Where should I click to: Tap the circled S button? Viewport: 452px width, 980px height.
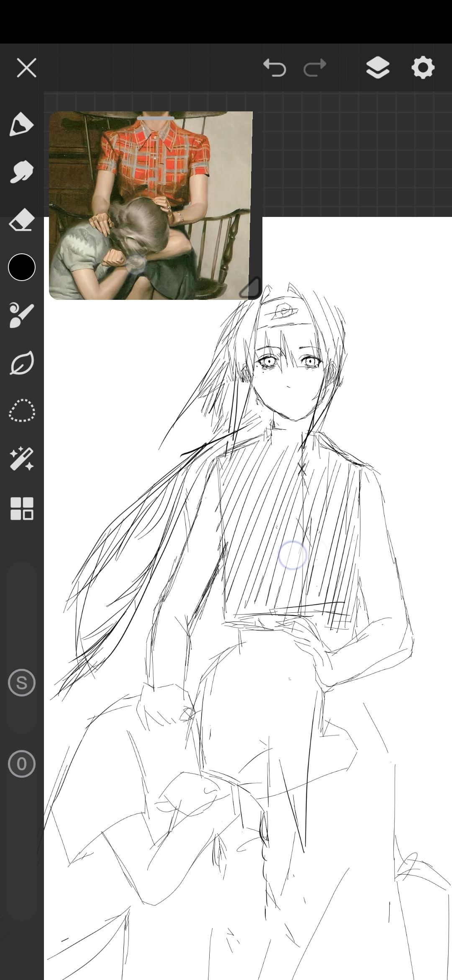click(x=22, y=683)
